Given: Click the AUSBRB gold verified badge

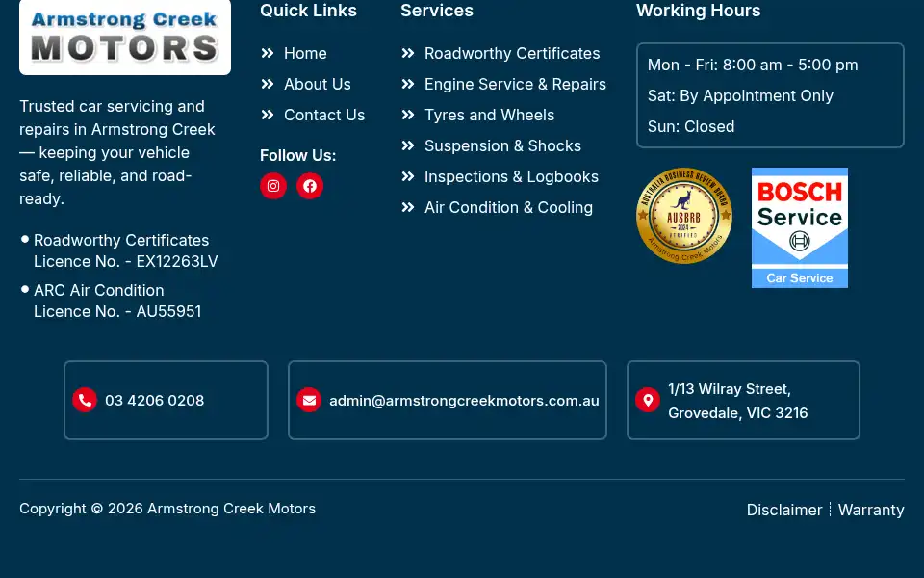Looking at the screenshot, I should point(684,215).
